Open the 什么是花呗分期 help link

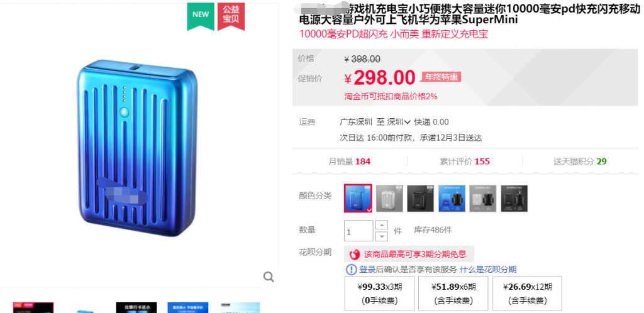click(488, 270)
